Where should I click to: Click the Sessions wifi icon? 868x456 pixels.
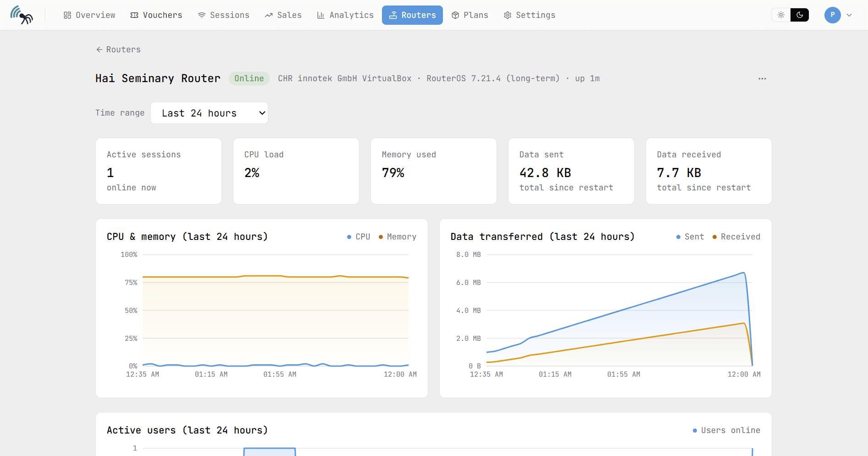202,15
